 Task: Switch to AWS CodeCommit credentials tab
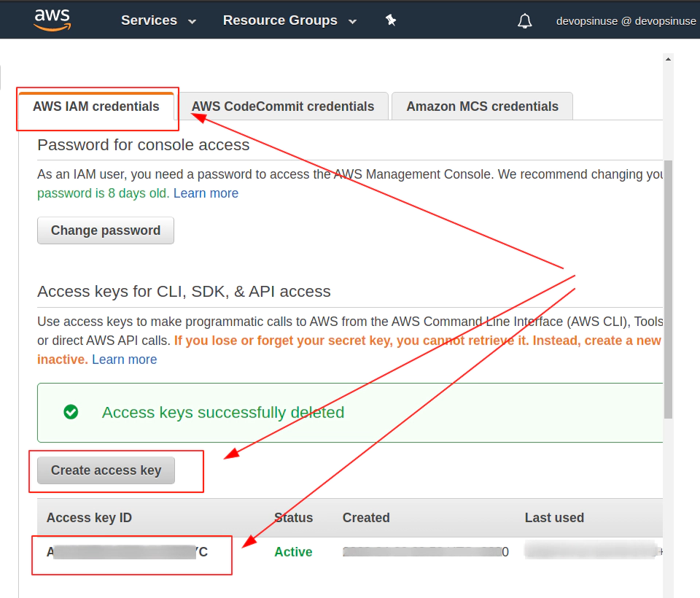click(x=283, y=106)
